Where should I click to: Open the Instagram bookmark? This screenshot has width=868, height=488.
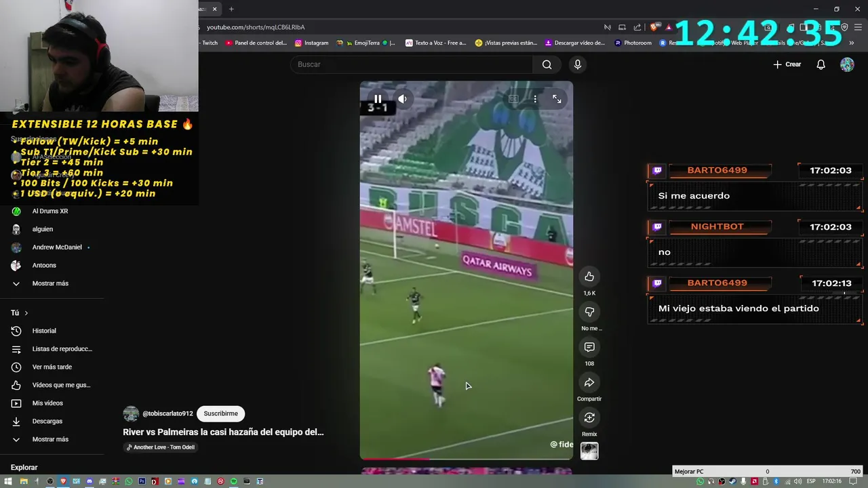click(312, 43)
